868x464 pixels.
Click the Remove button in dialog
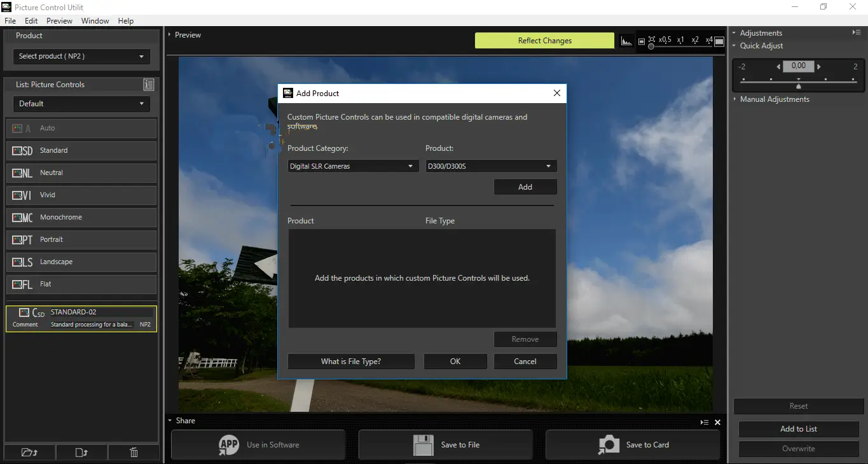[x=525, y=339]
